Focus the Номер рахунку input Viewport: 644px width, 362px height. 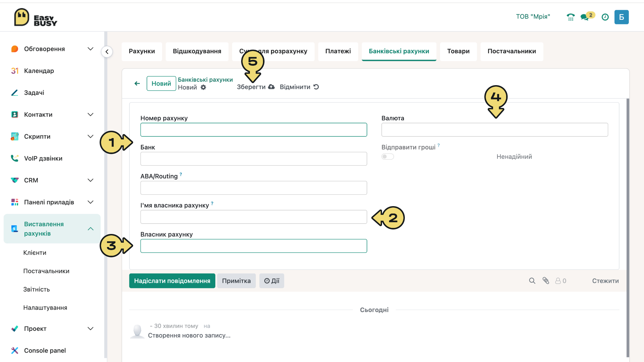coord(254,130)
